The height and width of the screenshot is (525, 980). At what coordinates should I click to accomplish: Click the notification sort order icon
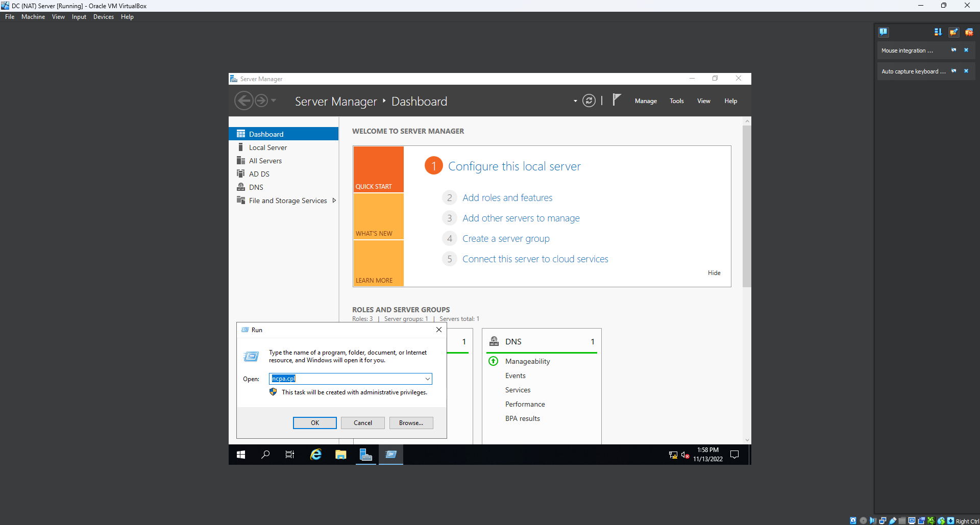(938, 32)
